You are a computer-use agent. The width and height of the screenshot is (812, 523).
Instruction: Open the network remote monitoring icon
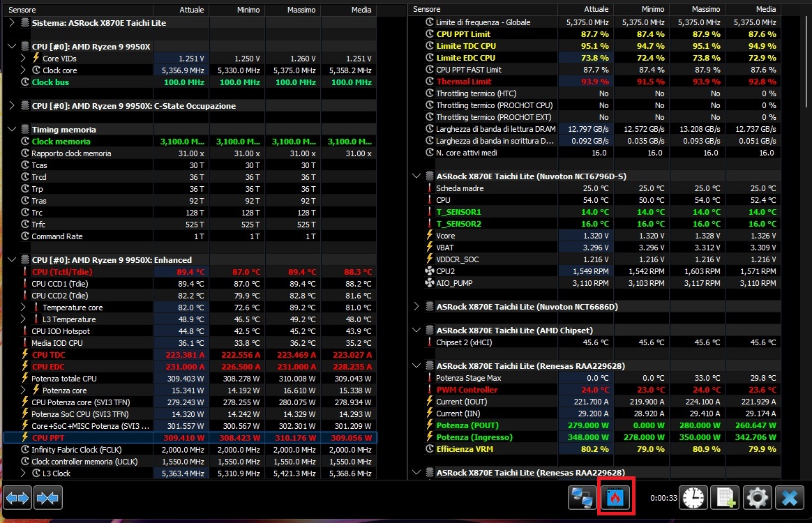point(582,498)
